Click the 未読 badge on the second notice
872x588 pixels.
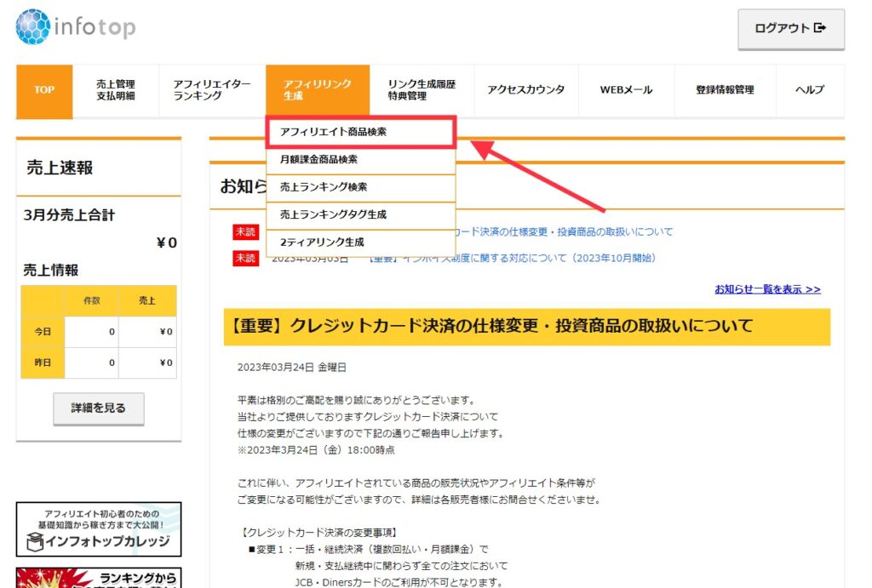(246, 256)
